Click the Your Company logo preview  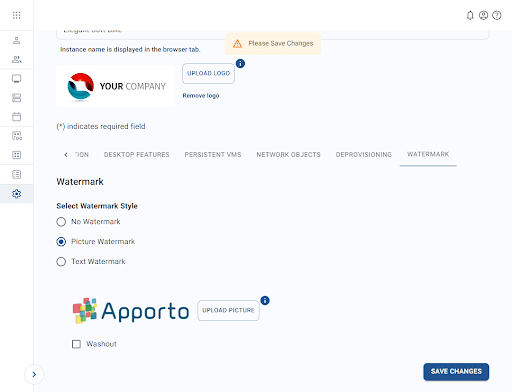115,86
